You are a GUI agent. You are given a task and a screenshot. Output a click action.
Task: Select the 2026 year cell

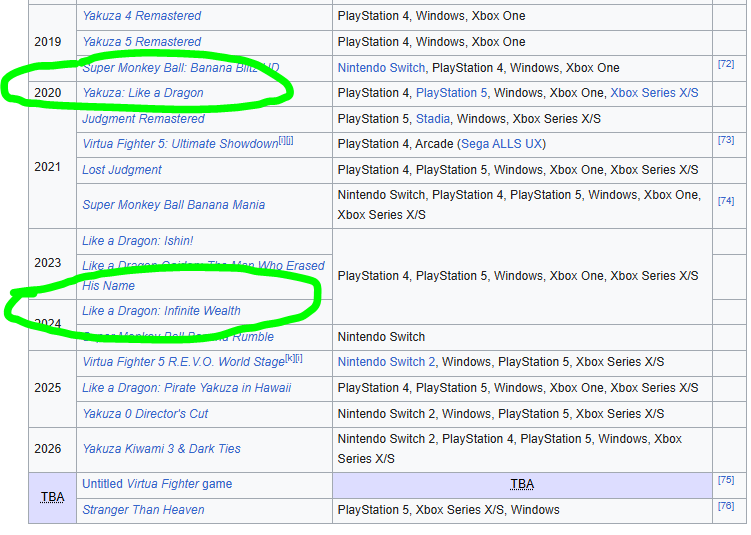point(52,449)
